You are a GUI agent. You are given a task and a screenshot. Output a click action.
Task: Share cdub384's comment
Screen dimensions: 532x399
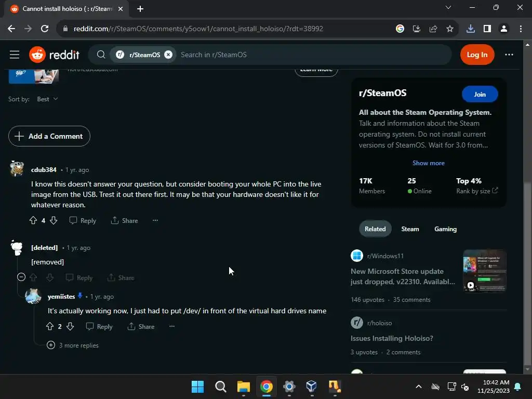[x=124, y=220]
